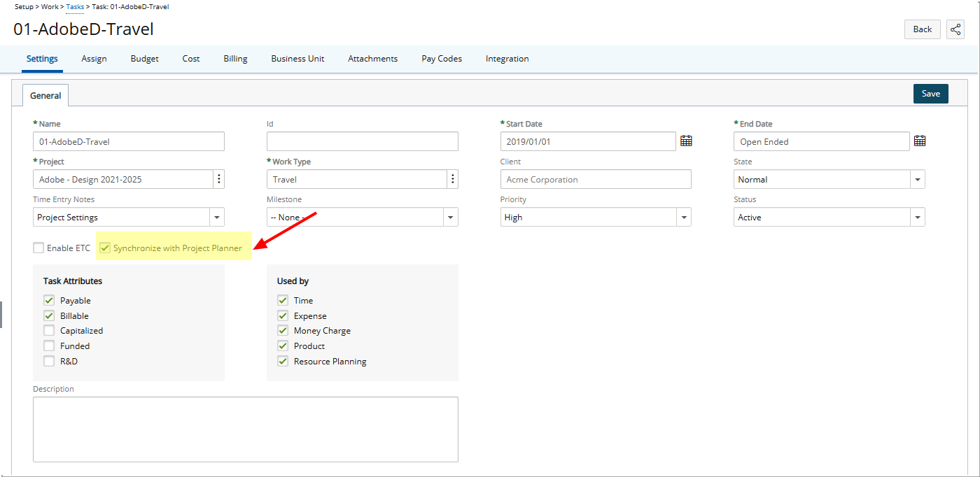Switch to the Pay Codes tab

coord(442,59)
